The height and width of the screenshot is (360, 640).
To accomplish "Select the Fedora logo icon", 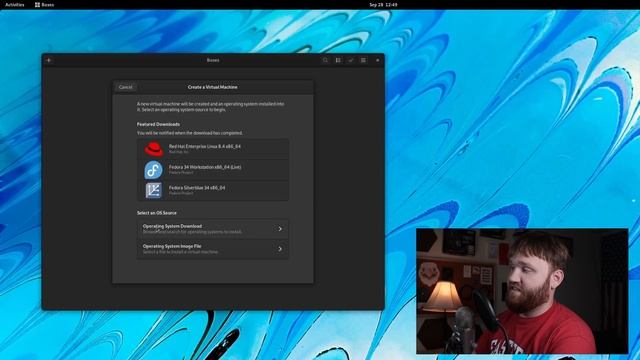I will (x=153, y=170).
